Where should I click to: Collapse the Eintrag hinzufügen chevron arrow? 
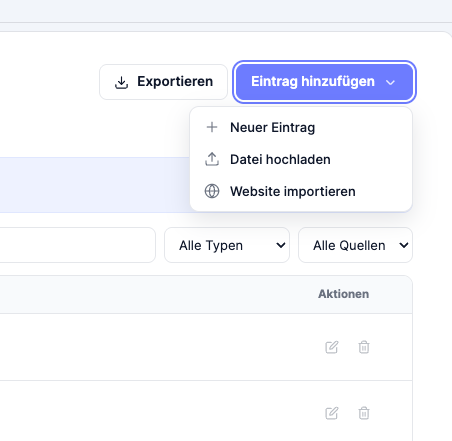(x=390, y=82)
